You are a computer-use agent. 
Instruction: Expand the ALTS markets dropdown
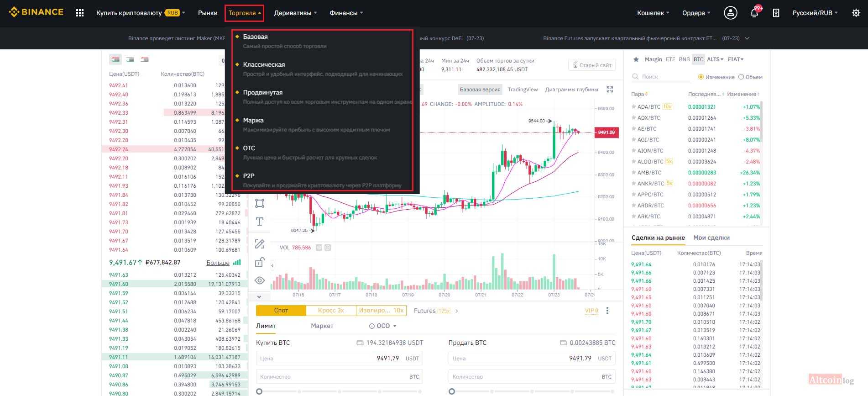[715, 59]
